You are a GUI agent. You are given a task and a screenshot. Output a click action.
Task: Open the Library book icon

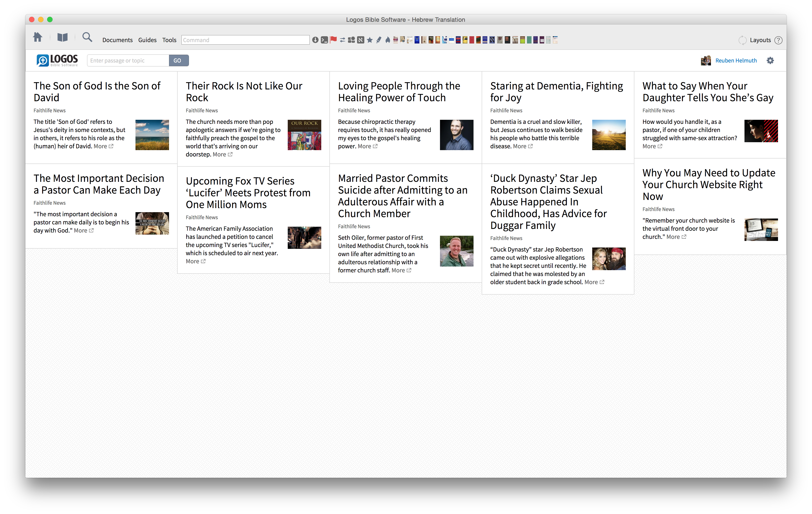(62, 37)
